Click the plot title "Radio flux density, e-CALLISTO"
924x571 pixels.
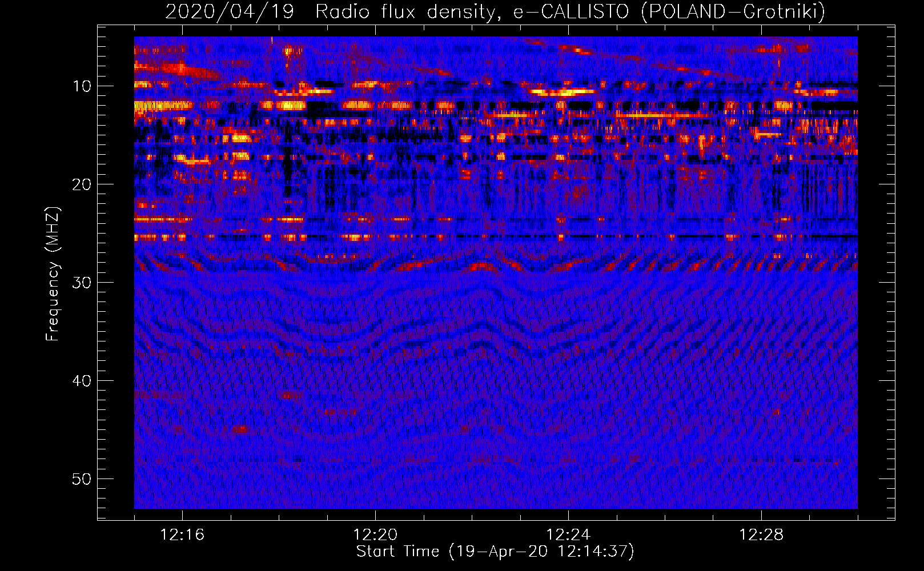coord(472,11)
